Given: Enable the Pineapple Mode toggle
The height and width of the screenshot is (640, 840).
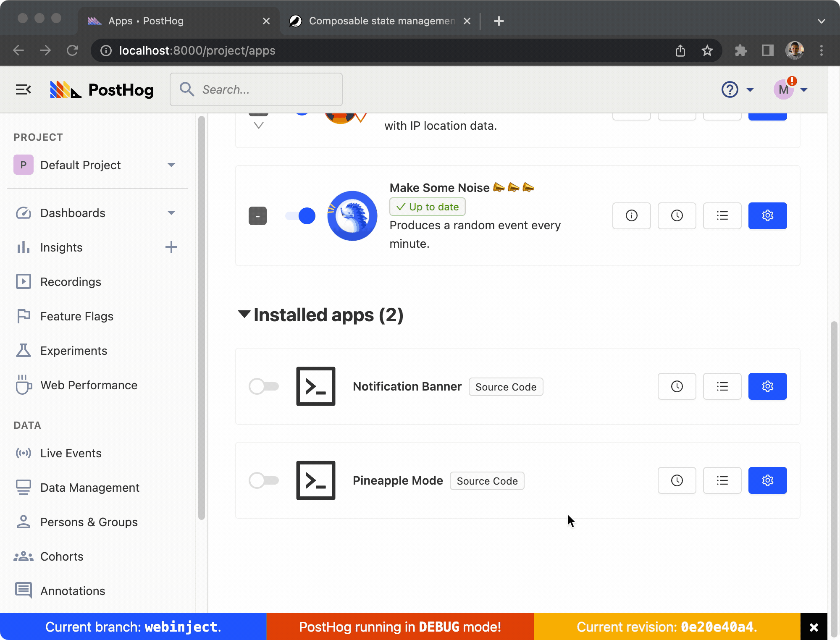Looking at the screenshot, I should (264, 480).
